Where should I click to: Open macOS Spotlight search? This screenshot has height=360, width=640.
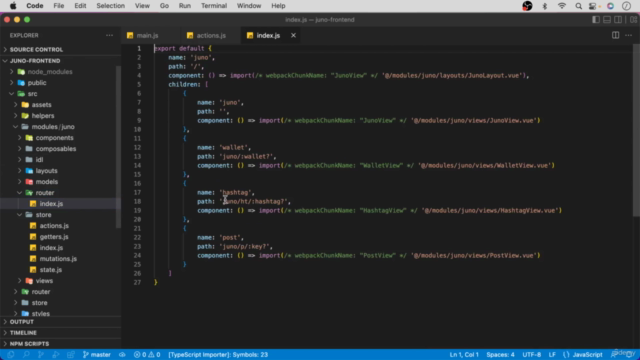click(x=578, y=6)
